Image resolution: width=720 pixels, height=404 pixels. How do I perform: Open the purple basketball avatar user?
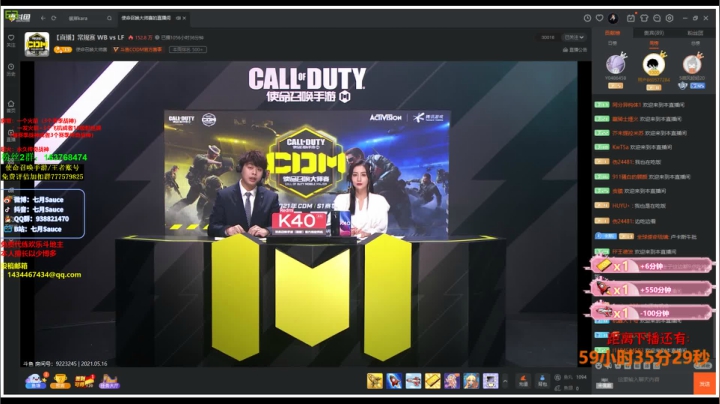coord(615,64)
